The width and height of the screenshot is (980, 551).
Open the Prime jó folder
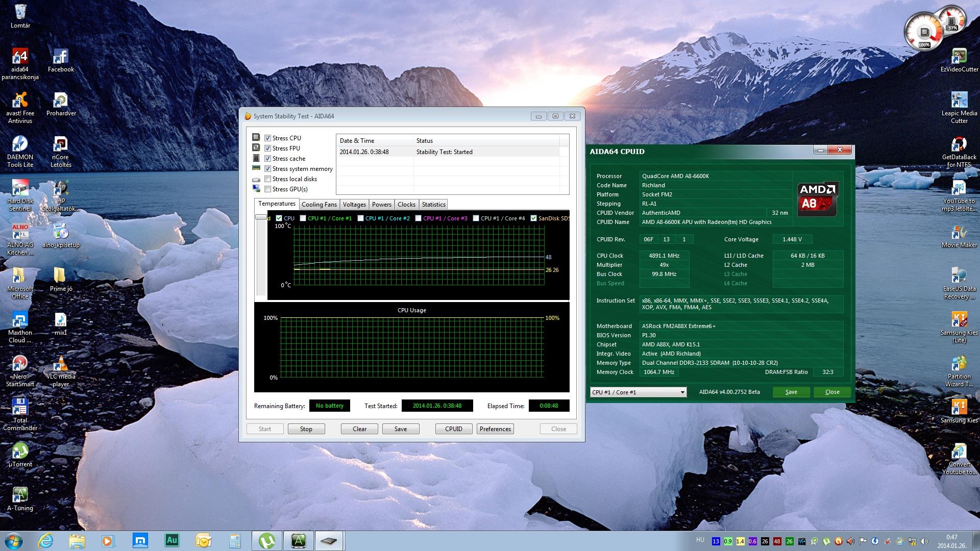61,279
